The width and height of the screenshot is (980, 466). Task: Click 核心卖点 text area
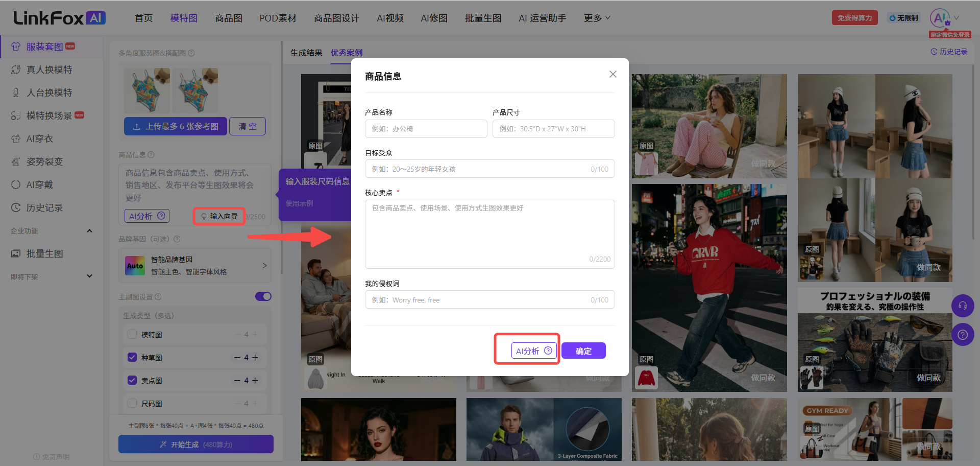pos(490,234)
